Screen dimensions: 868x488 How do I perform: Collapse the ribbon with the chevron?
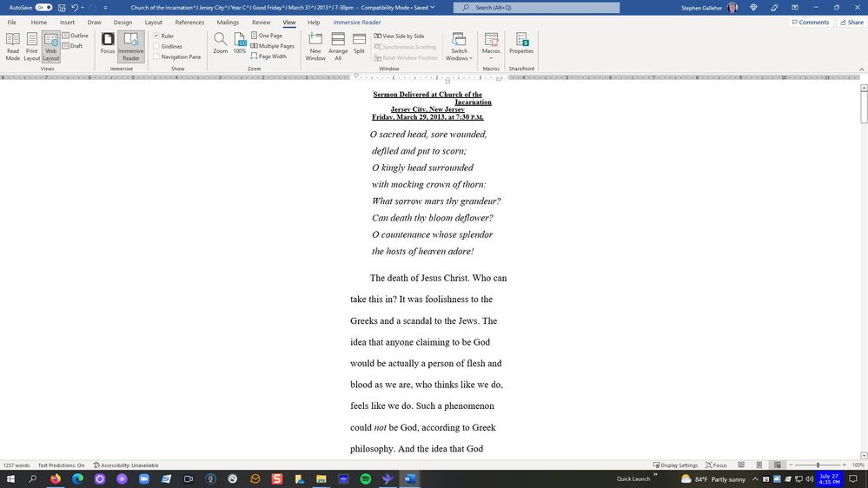(x=861, y=69)
